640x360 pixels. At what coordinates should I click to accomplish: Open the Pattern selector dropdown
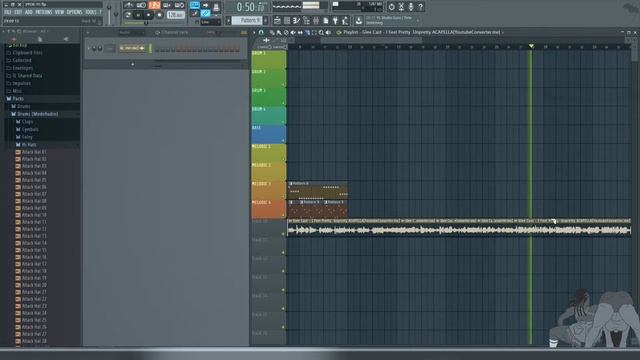point(248,20)
